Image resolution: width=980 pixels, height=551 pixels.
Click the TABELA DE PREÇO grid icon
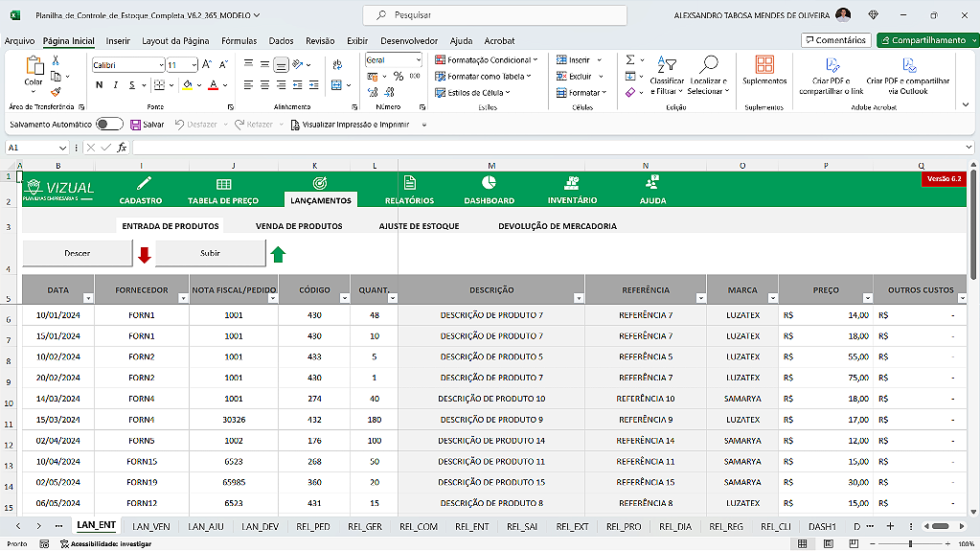223,183
